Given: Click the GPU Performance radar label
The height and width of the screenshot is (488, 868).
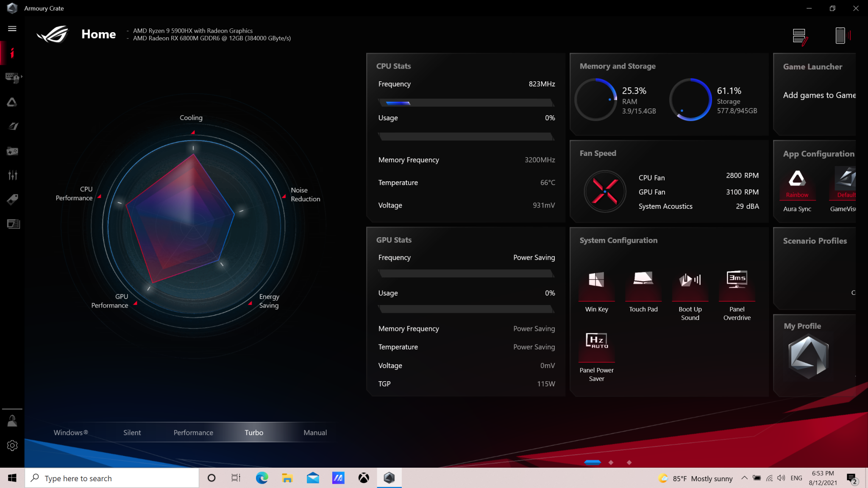Looking at the screenshot, I should (109, 301).
